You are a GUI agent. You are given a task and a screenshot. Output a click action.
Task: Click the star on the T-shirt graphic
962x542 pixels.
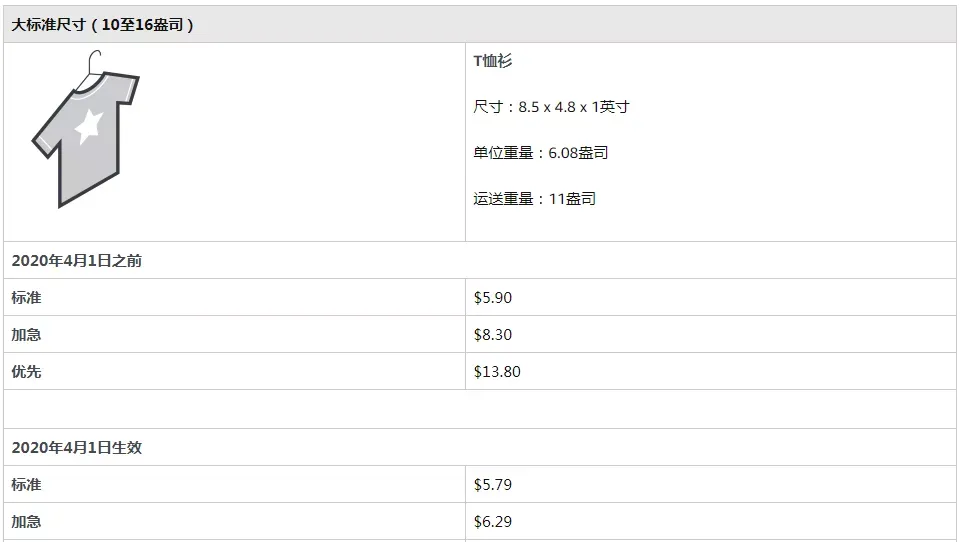88,126
